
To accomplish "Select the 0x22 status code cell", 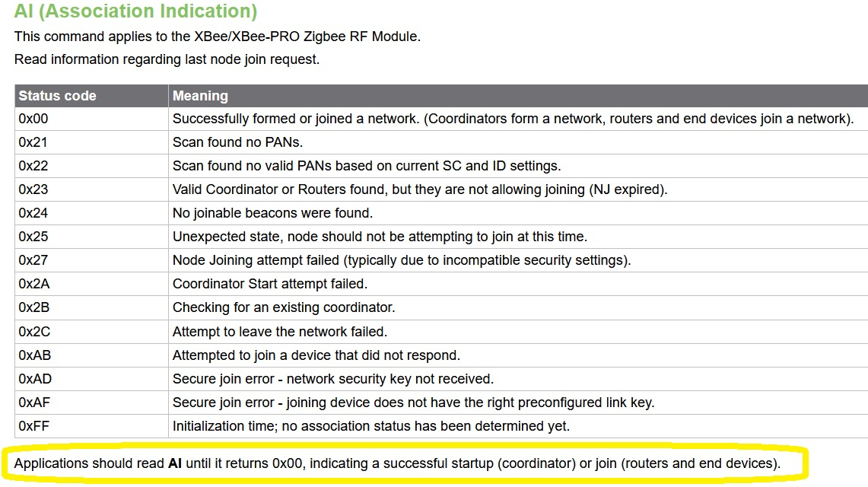I will tap(91, 166).
